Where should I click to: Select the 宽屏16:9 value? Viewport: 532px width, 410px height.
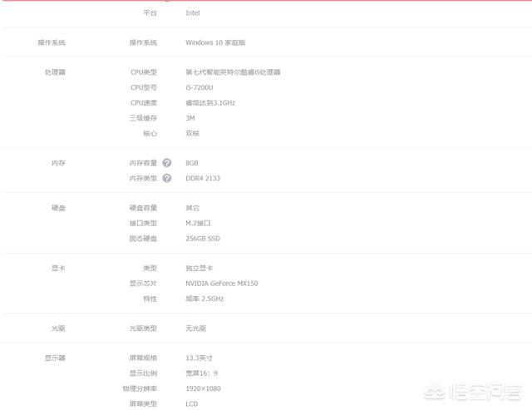click(x=201, y=373)
